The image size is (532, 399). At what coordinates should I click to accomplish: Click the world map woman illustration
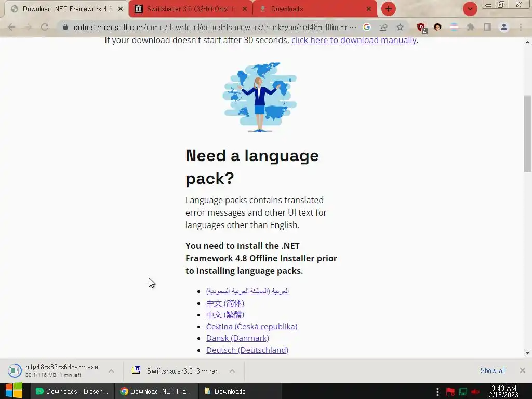260,97
